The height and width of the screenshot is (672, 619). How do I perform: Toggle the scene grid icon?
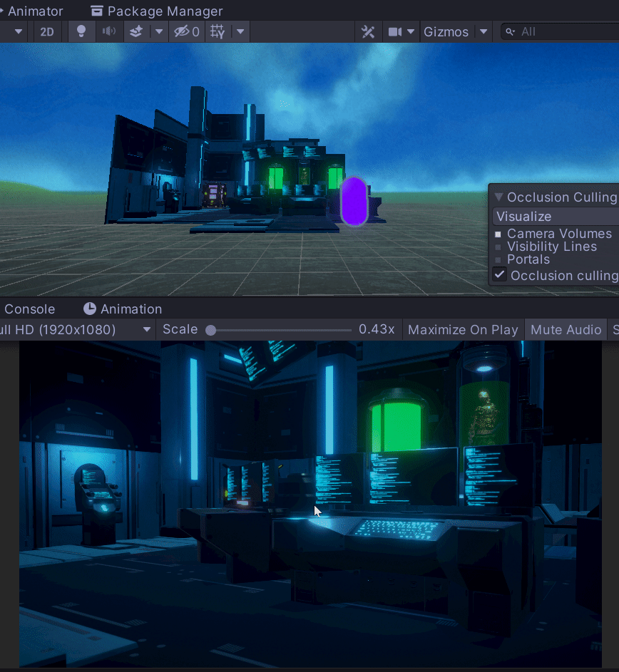coord(218,31)
